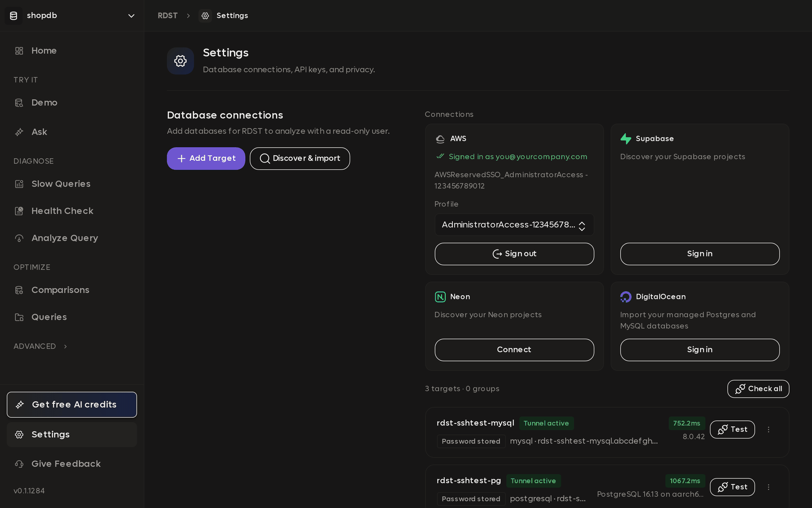
Task: Open the AWS Profile dropdown
Action: point(514,225)
